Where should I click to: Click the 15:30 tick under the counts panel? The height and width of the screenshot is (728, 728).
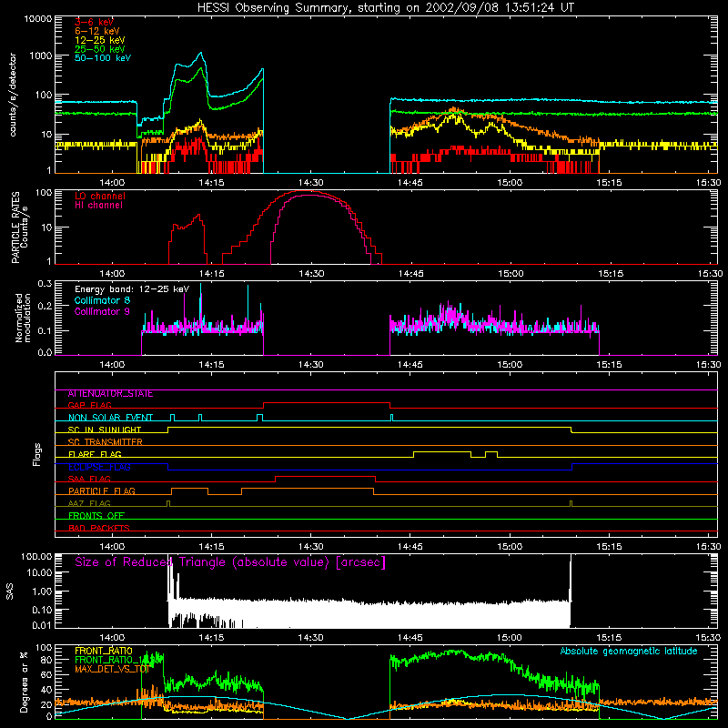point(709,183)
